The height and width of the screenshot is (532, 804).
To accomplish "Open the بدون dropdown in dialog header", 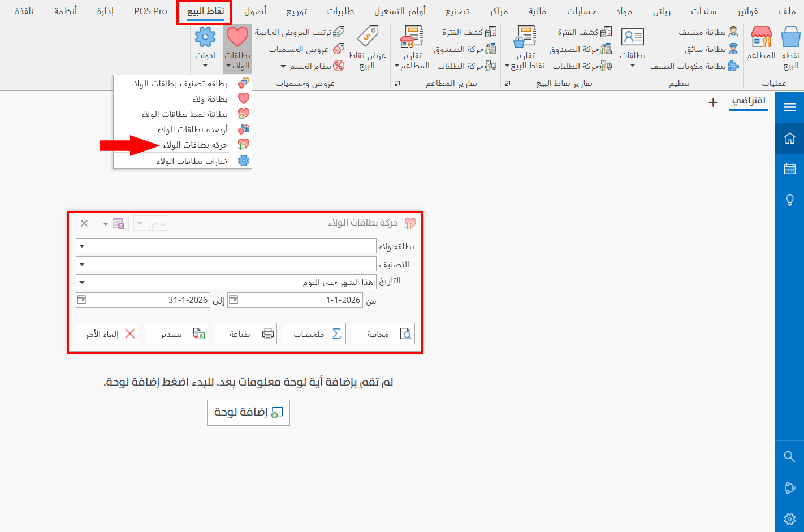I will tap(151, 224).
